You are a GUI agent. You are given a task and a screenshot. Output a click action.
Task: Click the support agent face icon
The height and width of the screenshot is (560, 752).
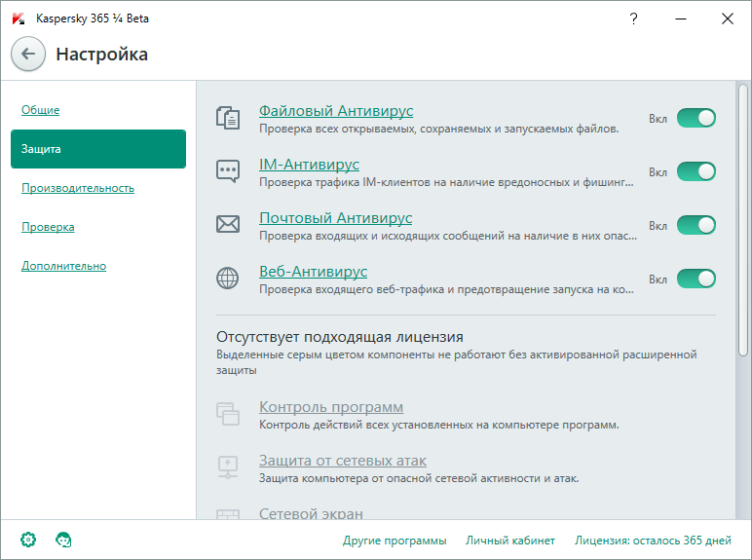(63, 540)
